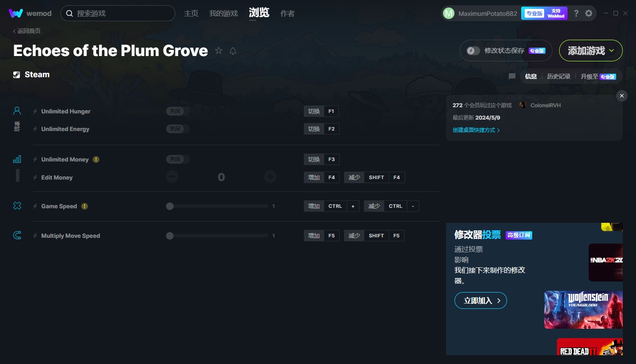The width and height of the screenshot is (636, 364).
Task: Open the help question mark icon
Action: 576,13
